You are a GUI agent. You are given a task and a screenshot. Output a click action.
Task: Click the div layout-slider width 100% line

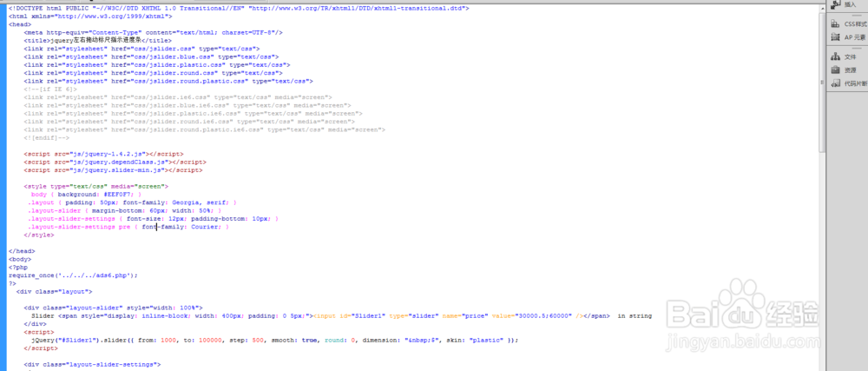tap(113, 308)
